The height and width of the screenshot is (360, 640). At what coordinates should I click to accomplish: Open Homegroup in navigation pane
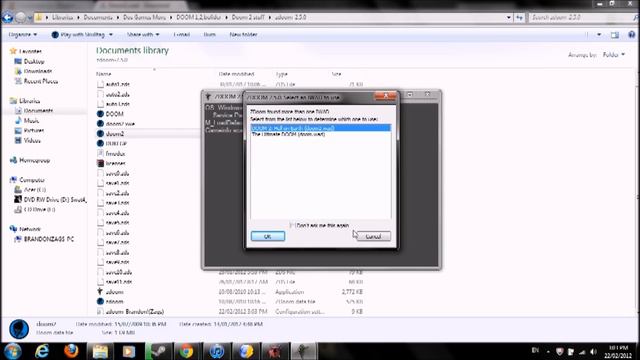pos(34,160)
